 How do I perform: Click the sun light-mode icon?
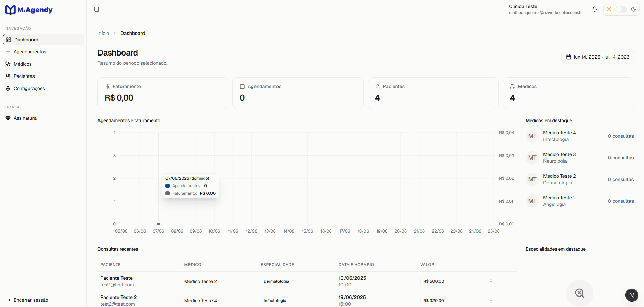pyautogui.click(x=609, y=9)
